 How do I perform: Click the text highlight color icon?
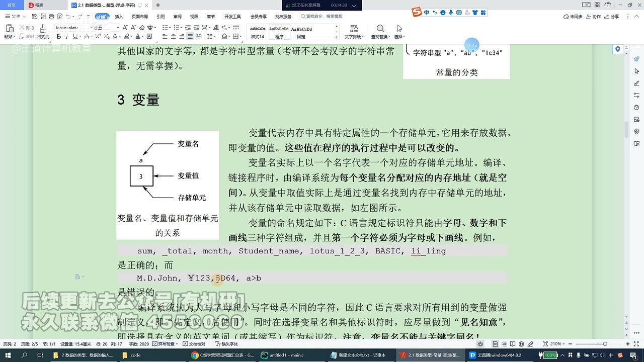coord(127,36)
